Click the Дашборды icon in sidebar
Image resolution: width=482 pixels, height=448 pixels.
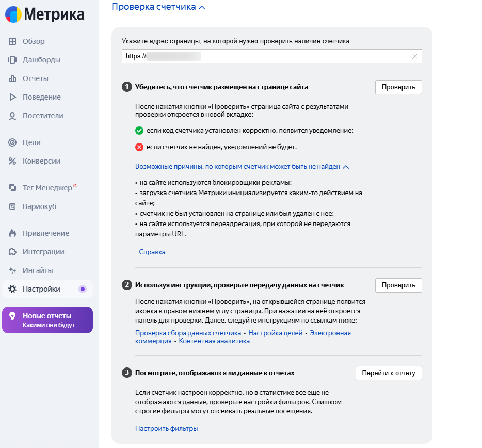point(12,60)
